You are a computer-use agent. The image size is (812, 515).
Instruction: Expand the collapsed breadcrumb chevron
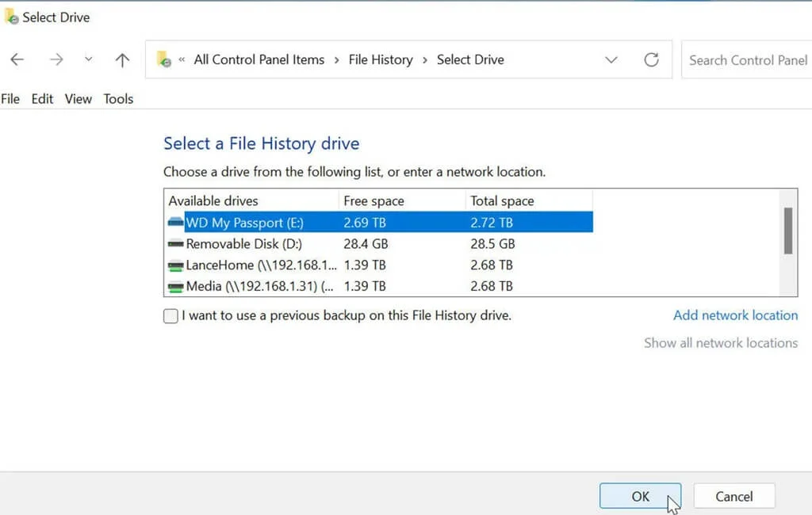[x=180, y=59]
